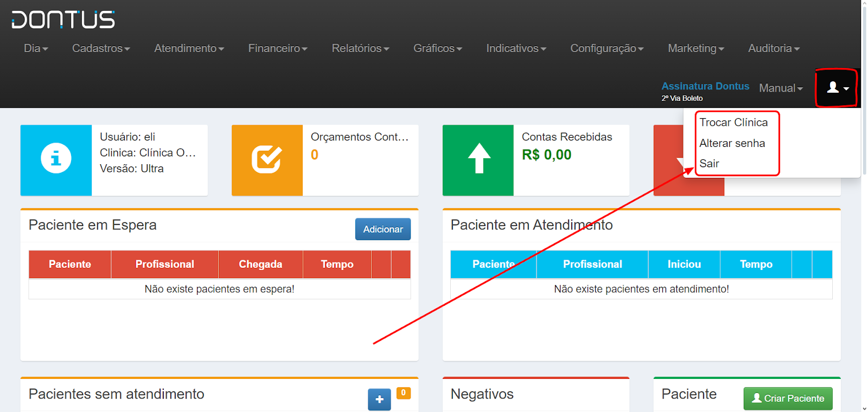The width and height of the screenshot is (868, 412).
Task: Click the orange 0 badge in Pacientes sem atendimento
Action: point(403,393)
